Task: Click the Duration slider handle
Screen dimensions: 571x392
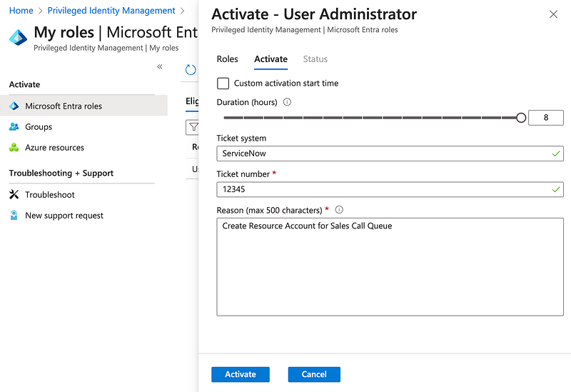Action: [521, 118]
